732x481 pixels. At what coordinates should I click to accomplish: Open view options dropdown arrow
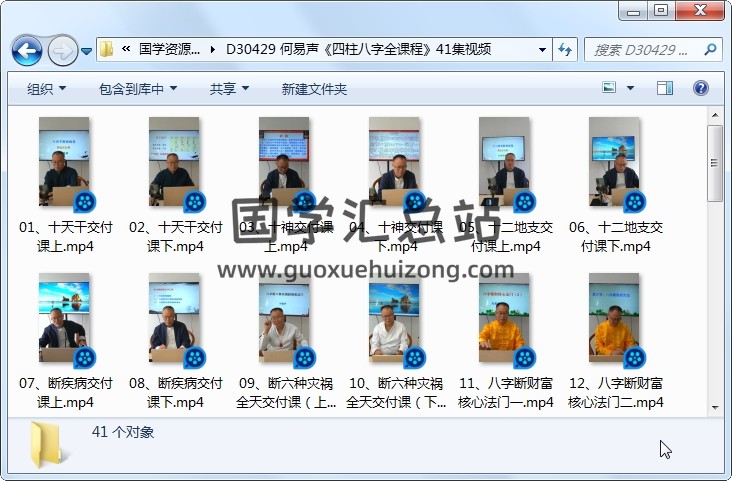tap(630, 88)
